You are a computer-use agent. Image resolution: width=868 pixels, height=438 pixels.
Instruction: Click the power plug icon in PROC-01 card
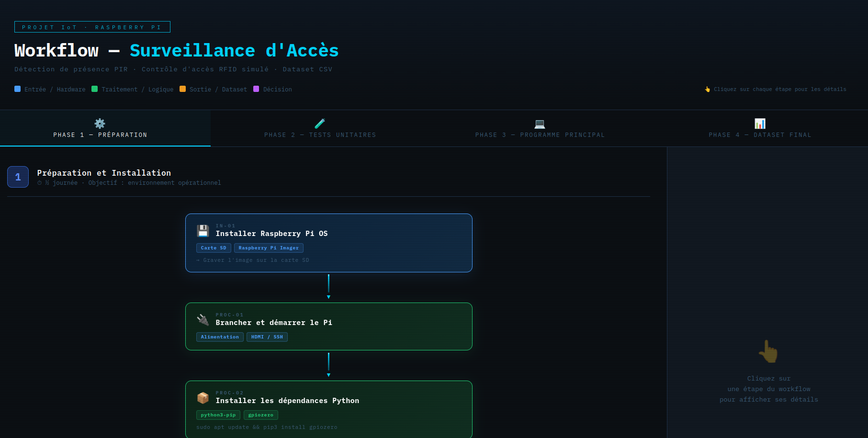coord(203,320)
